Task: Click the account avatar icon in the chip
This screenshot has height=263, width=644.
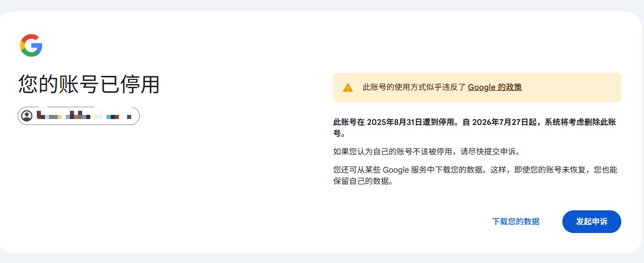Action: pos(27,116)
